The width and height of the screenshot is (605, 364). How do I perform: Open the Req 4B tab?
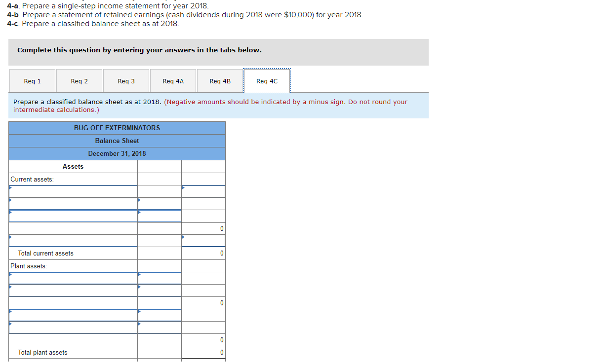click(220, 80)
